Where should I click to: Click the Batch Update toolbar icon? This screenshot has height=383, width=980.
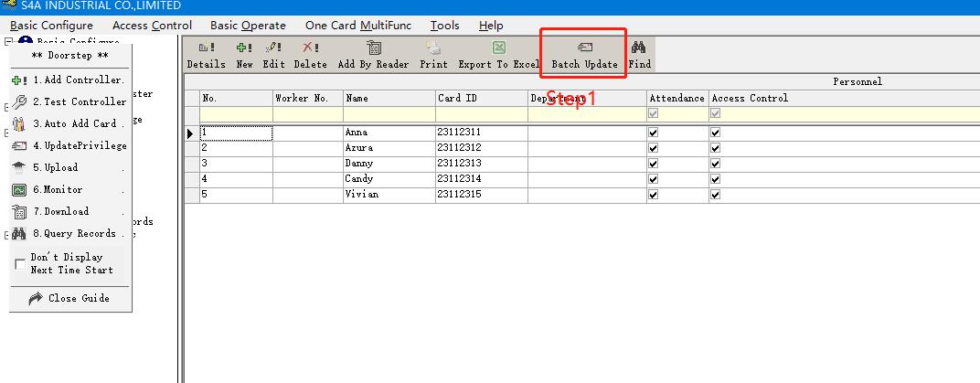point(584,48)
